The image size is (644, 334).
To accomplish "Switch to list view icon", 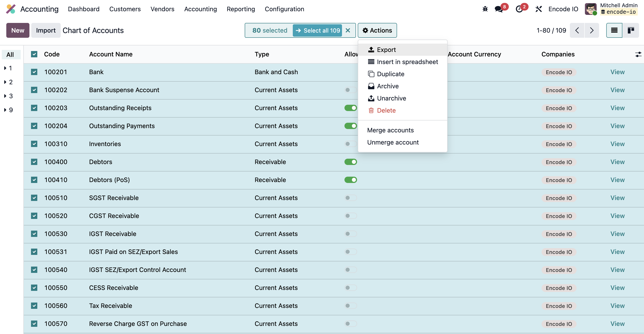I will 614,30.
